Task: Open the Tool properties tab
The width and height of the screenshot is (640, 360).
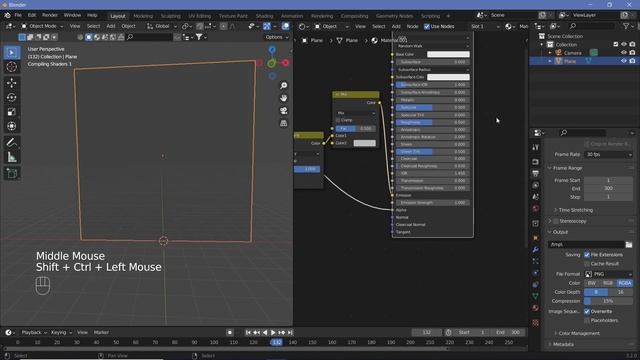Action: (x=536, y=147)
